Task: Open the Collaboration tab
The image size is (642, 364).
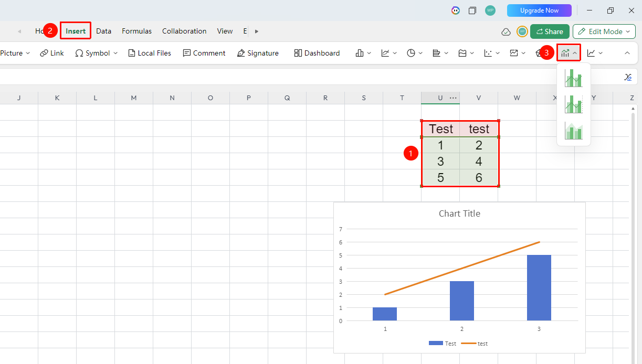Action: 184,31
